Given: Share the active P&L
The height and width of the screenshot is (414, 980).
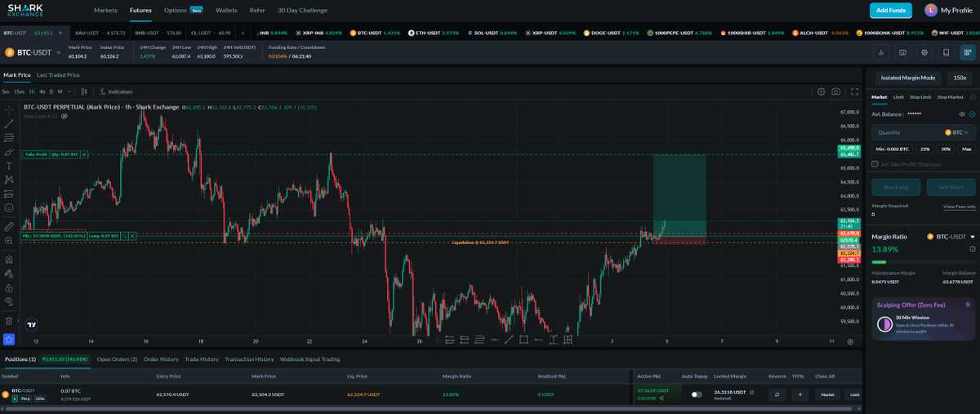Looking at the screenshot, I should pyautogui.click(x=661, y=398).
